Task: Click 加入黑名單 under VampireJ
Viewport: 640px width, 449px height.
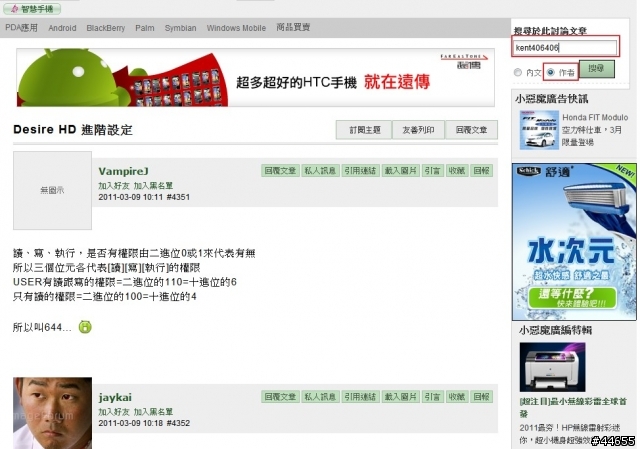Action: [153, 185]
